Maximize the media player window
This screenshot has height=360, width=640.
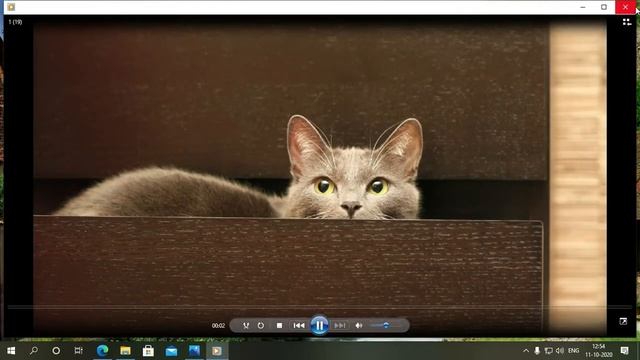[604, 7]
